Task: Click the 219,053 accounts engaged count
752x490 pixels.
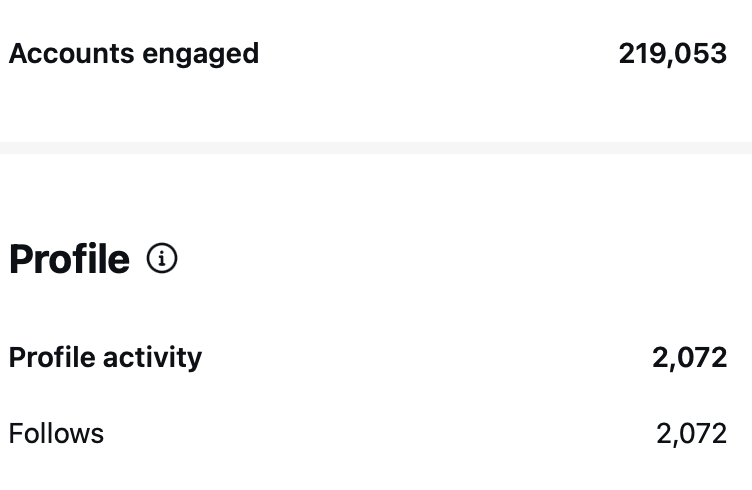Action: (x=672, y=54)
